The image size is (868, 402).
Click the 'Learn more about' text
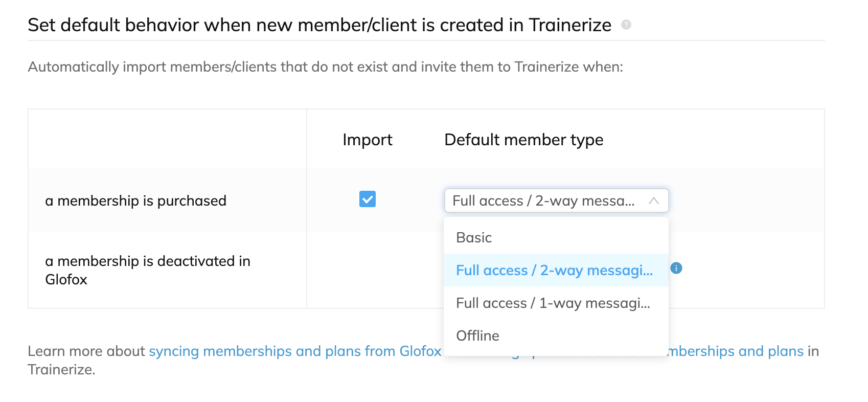pyautogui.click(x=86, y=351)
